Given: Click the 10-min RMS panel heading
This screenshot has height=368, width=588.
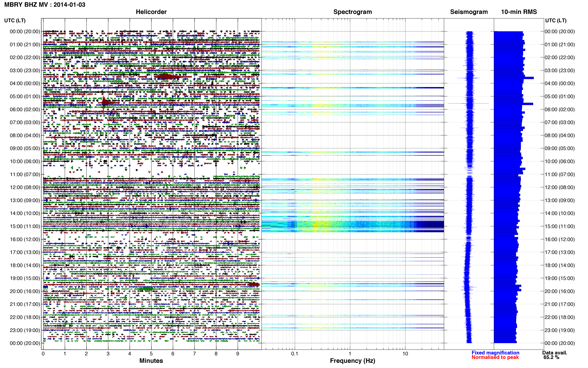Looking at the screenshot, I should 519,12.
